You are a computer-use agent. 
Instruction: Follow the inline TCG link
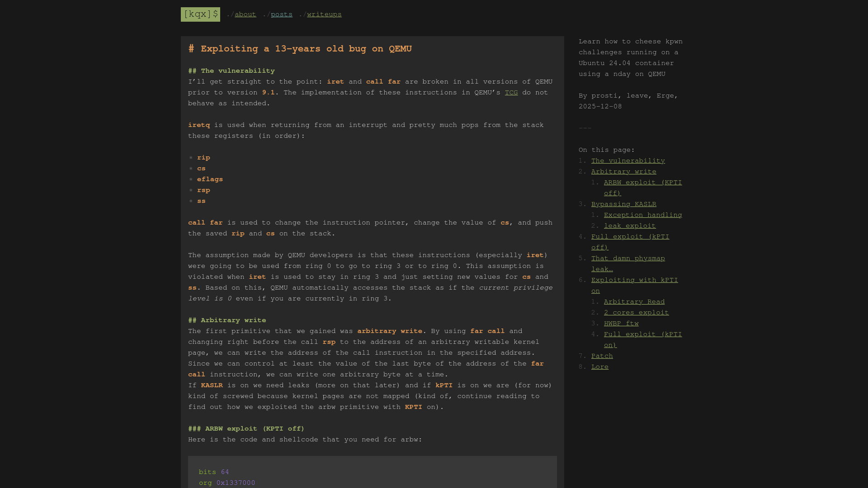point(511,92)
